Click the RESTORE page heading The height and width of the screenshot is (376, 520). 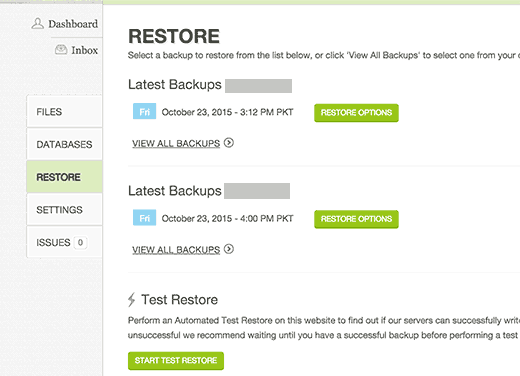(174, 36)
